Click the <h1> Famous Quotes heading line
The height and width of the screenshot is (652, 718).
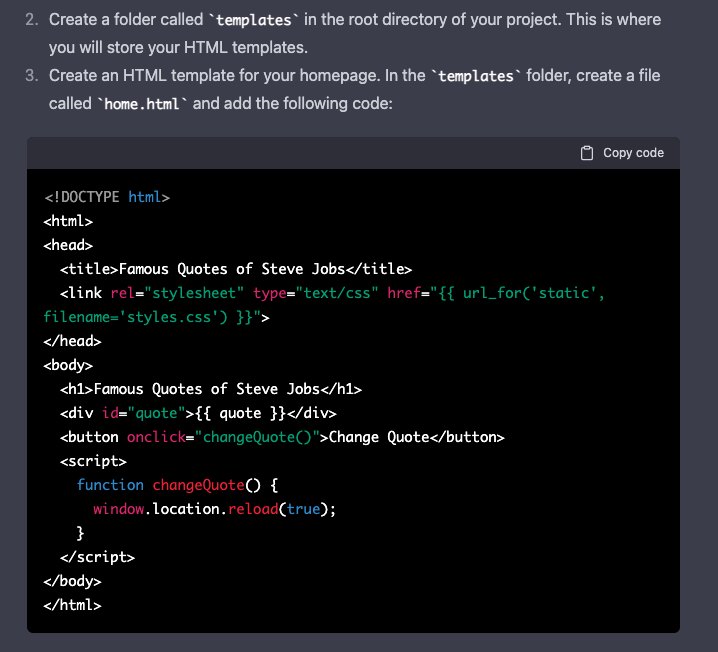(210, 389)
